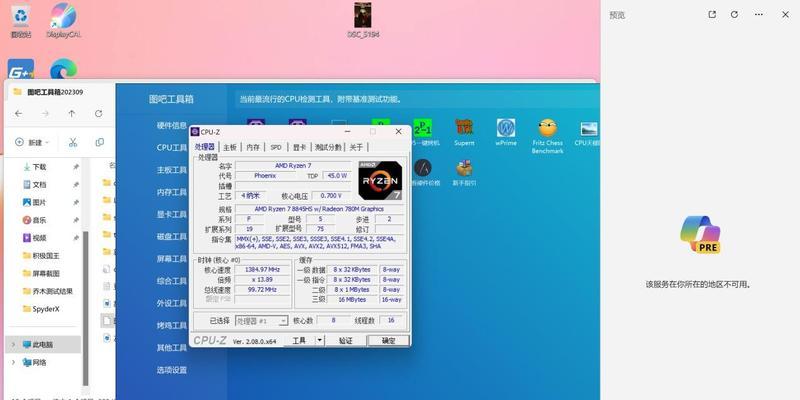The width and height of the screenshot is (800, 400).
Task: Go back in File Explorer
Action: click(x=18, y=113)
